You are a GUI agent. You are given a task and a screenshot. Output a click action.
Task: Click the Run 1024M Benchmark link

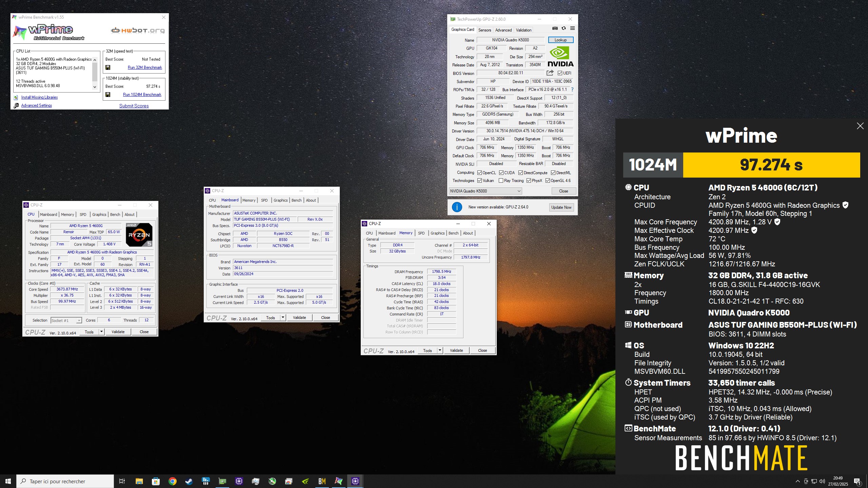coord(142,95)
